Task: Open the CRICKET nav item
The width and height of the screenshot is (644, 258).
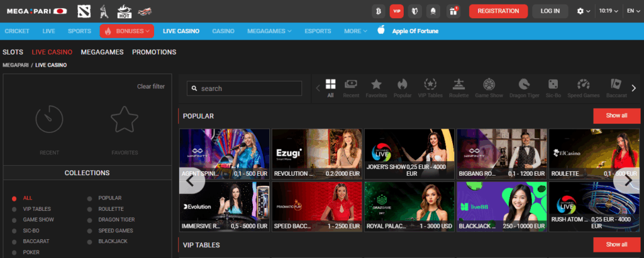Action: [17, 31]
